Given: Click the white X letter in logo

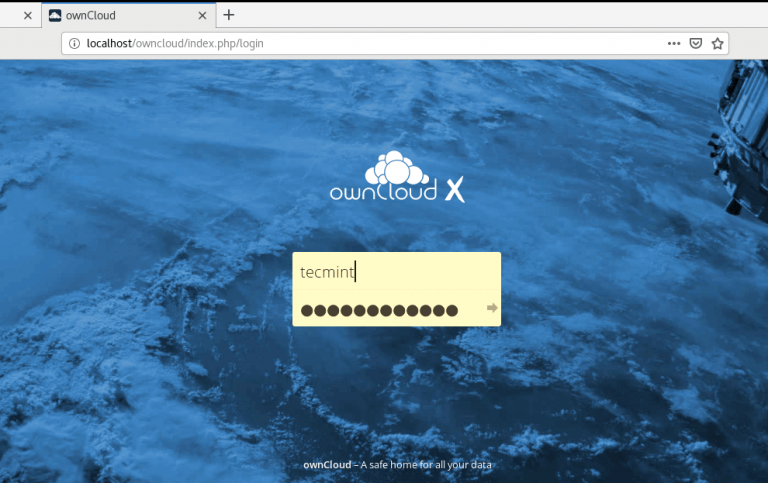Looking at the screenshot, I should 455,190.
